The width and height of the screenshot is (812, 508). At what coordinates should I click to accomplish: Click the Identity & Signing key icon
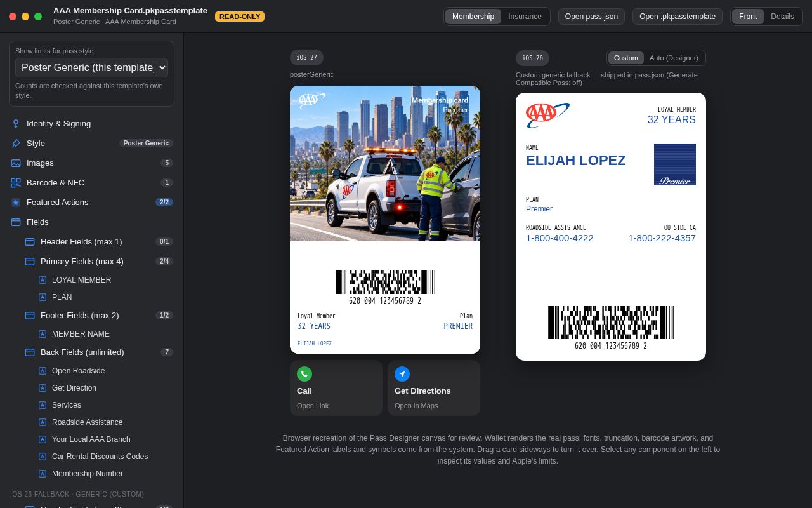tap(16, 124)
